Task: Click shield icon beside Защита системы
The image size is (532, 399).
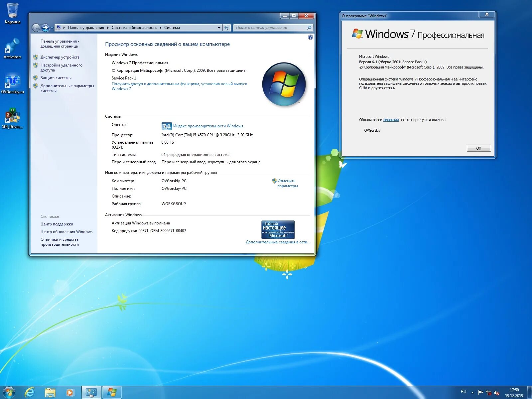Action: tap(36, 78)
